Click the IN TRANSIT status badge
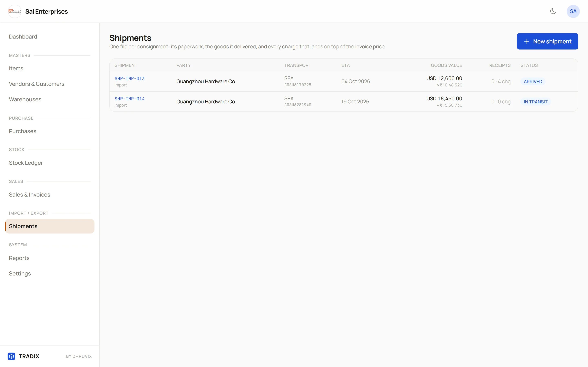The height and width of the screenshot is (367, 588). tap(535, 102)
